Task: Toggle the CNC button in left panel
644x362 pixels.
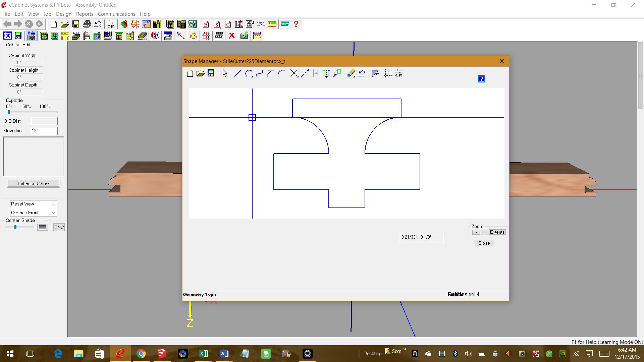Action: pos(59,227)
